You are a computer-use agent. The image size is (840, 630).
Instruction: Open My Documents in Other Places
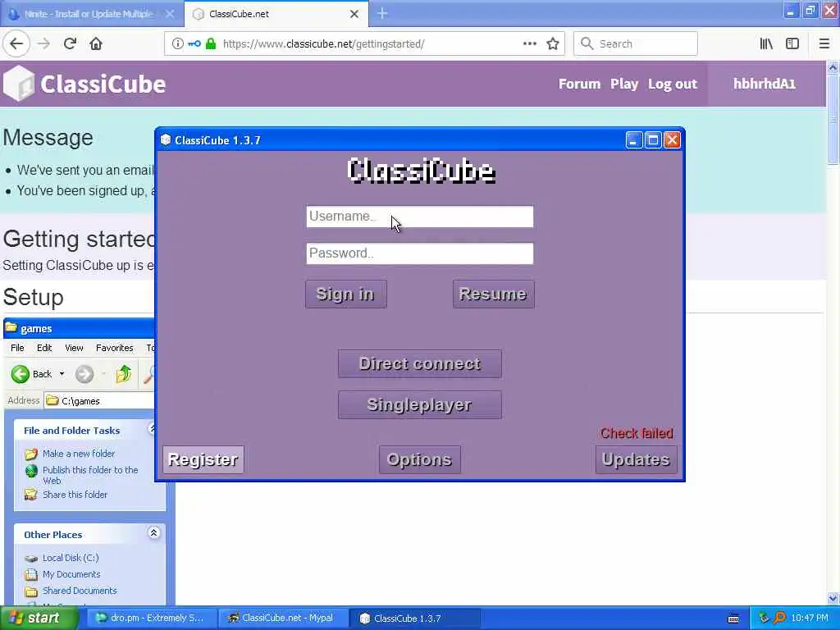click(x=71, y=574)
